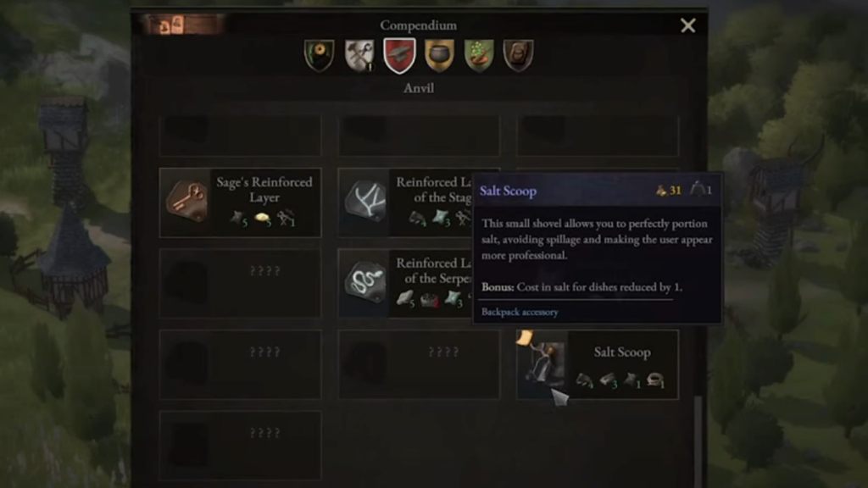Open the black shield with gold ring
Screen dimensions: 868x488
tap(320, 55)
